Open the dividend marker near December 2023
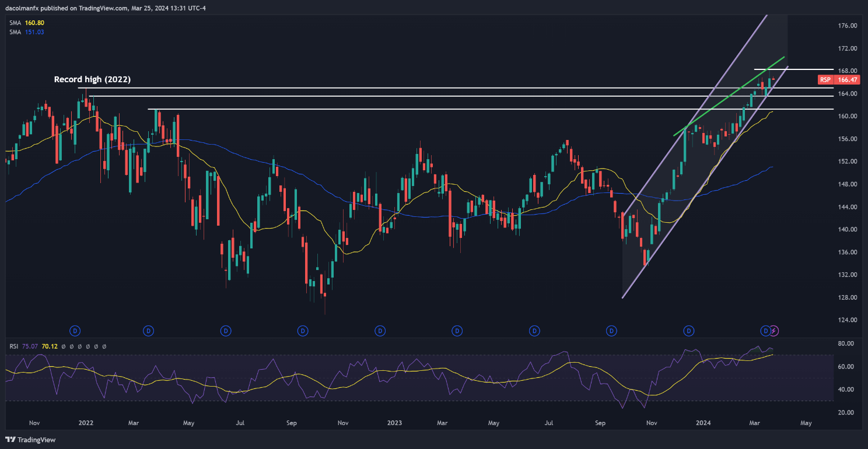Screen dimensions: 868x449 click(x=689, y=331)
